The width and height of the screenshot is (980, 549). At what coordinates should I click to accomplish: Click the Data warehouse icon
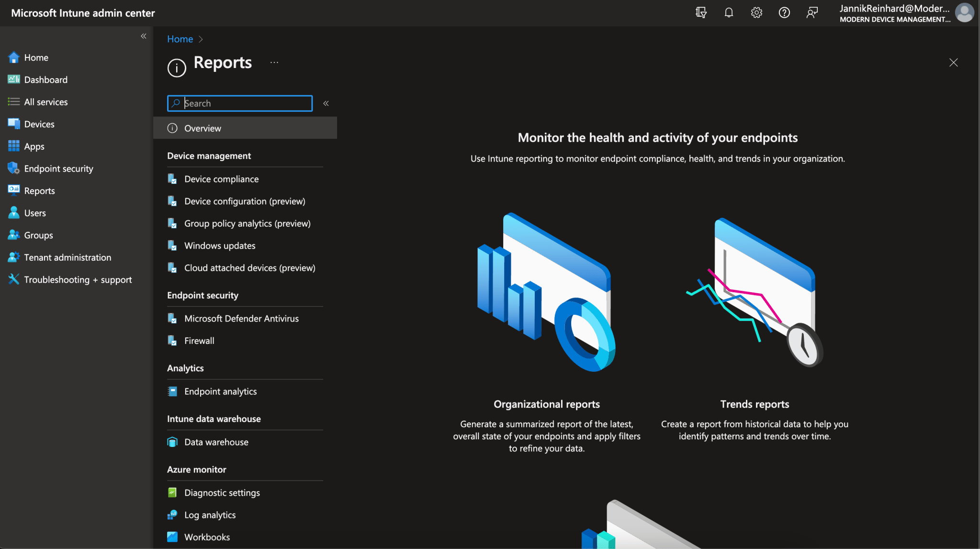172,442
